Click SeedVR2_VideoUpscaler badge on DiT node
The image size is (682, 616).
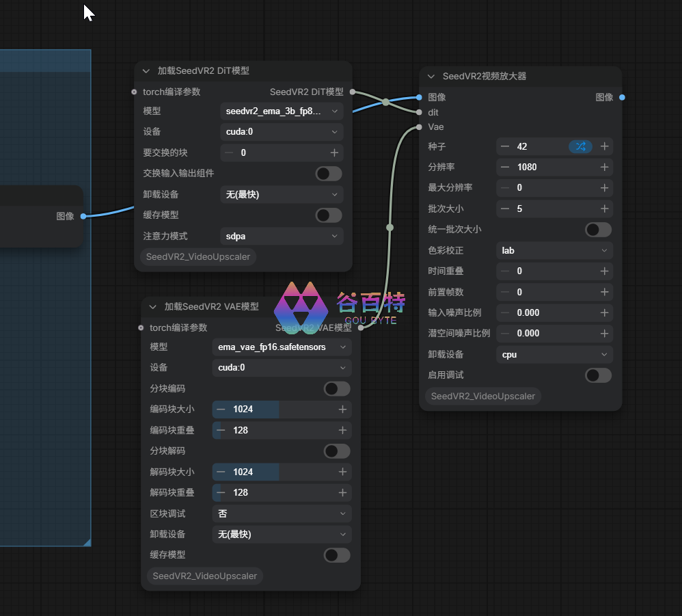coord(198,257)
